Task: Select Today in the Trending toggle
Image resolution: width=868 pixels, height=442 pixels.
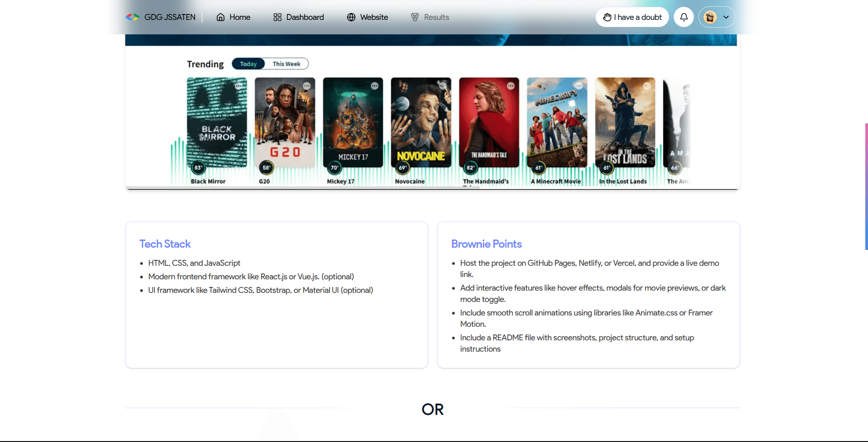Action: pyautogui.click(x=248, y=64)
